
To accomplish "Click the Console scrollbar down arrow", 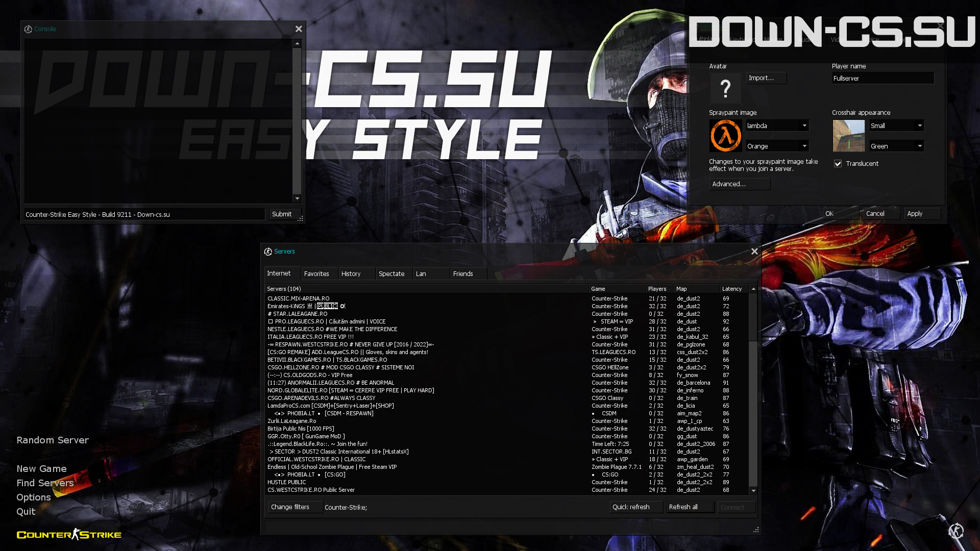I will click(x=297, y=198).
